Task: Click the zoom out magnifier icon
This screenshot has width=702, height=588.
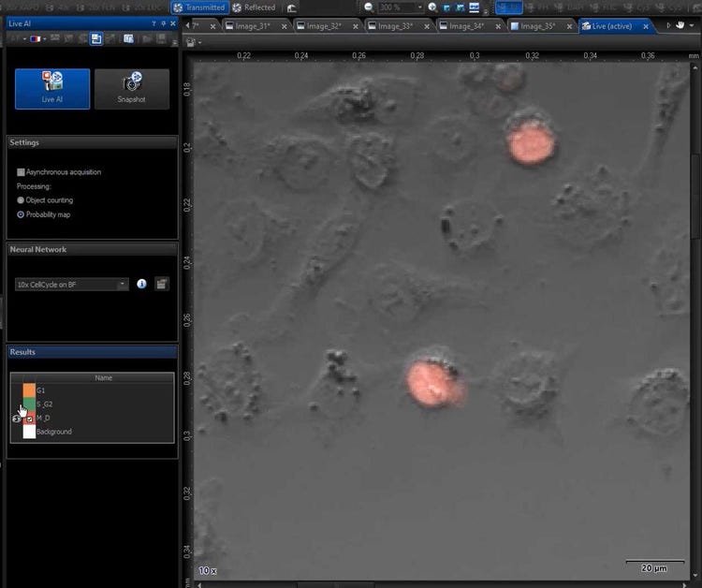Action: [369, 7]
